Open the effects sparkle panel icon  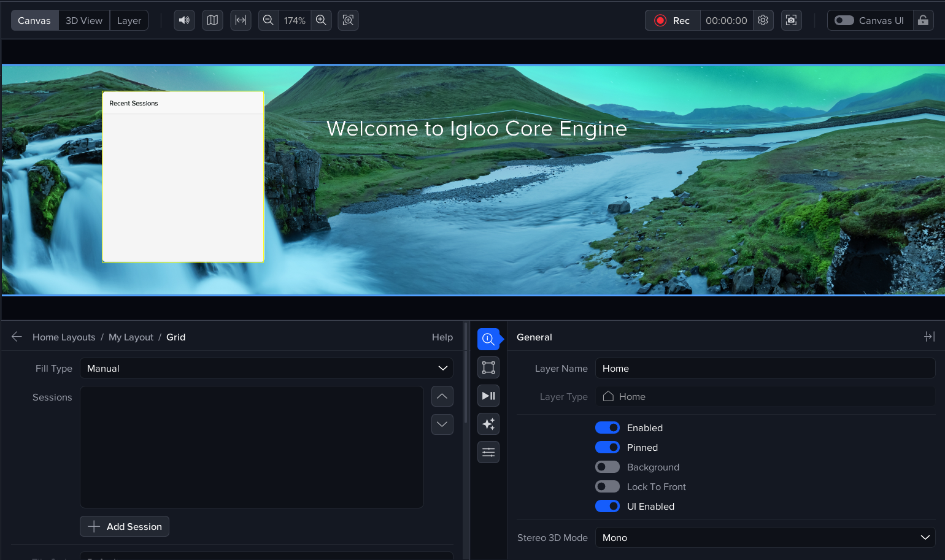488,424
